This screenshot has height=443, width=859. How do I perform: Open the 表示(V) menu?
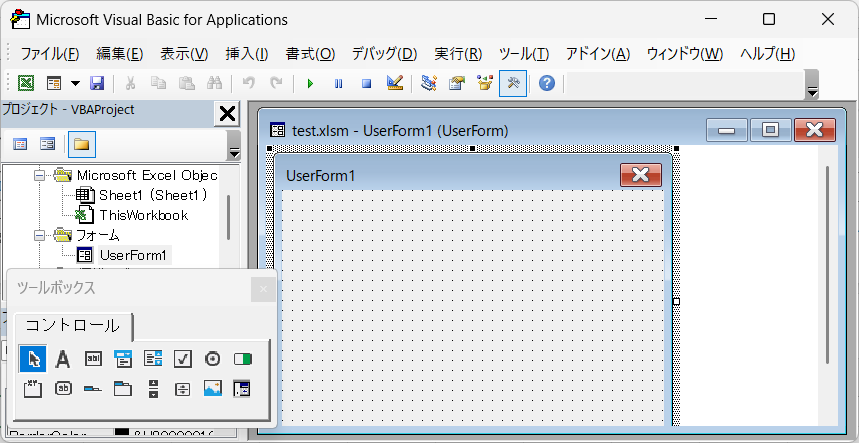coord(184,54)
